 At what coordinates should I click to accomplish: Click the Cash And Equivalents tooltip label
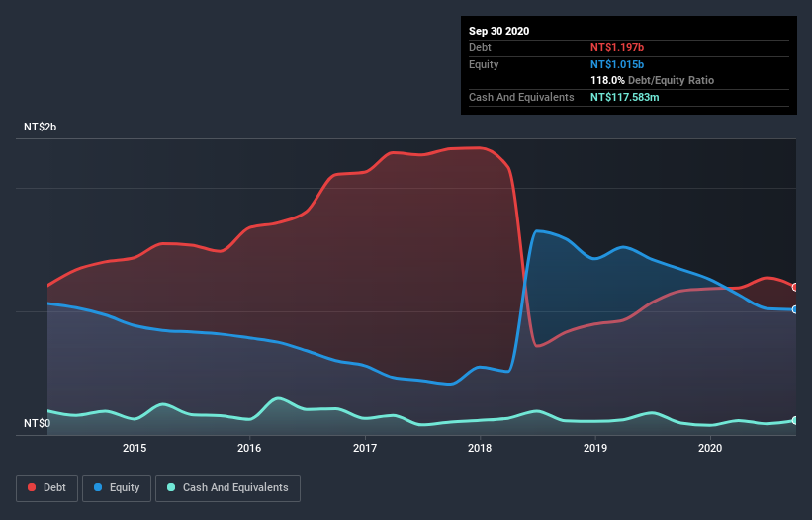tap(521, 97)
